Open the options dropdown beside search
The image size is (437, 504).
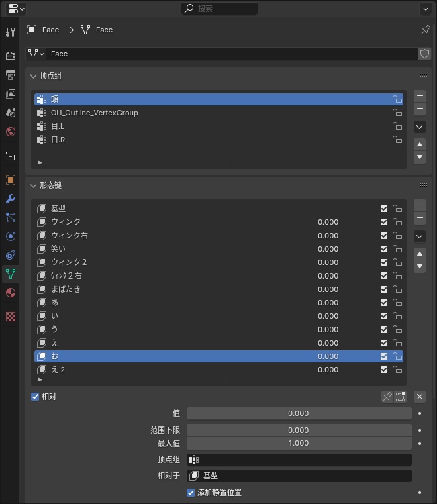pyautogui.click(x=426, y=9)
